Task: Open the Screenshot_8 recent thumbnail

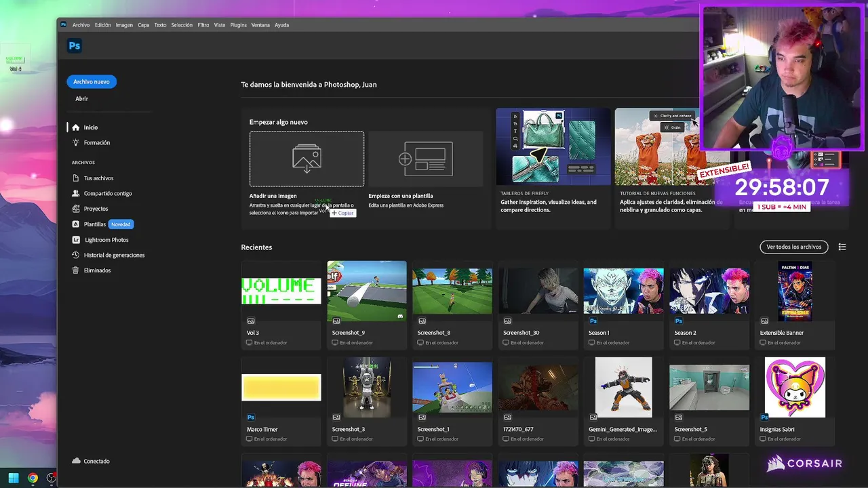Action: (452, 291)
